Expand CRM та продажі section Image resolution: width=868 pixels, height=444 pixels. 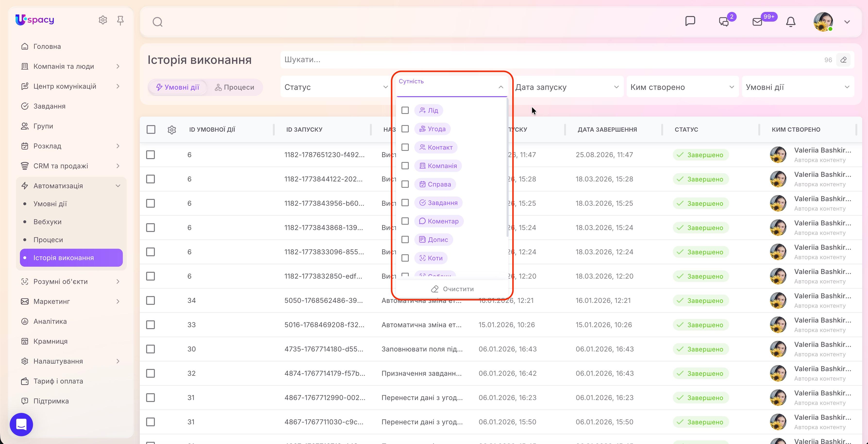pyautogui.click(x=118, y=166)
